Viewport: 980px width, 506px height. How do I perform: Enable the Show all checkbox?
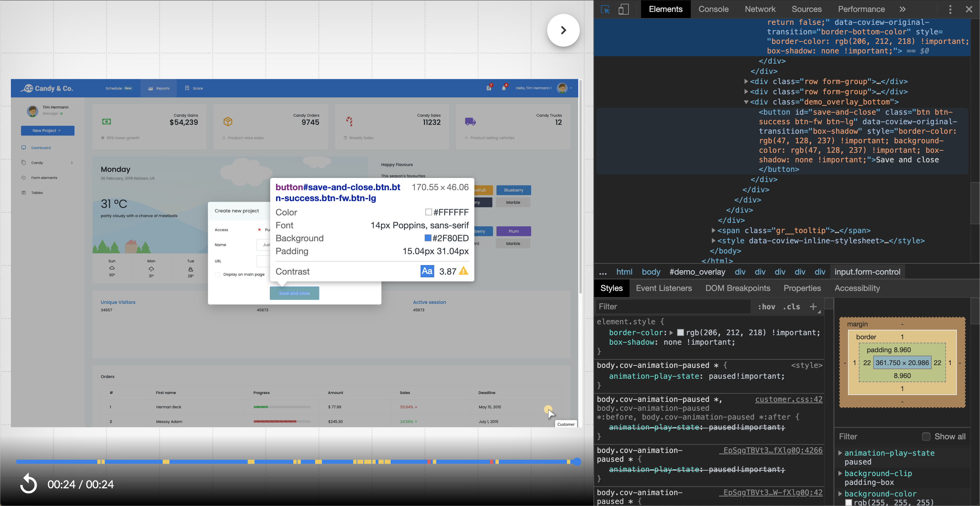[926, 436]
